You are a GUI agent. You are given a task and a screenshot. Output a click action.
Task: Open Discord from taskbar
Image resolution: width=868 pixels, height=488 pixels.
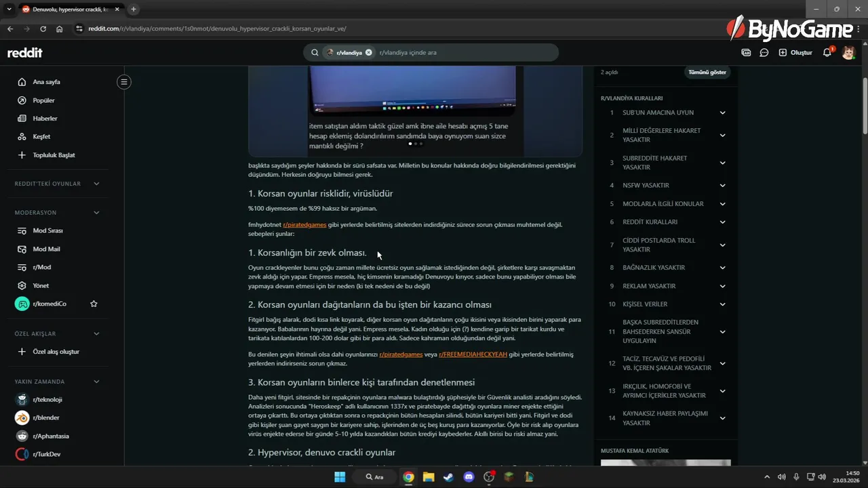coord(469,477)
